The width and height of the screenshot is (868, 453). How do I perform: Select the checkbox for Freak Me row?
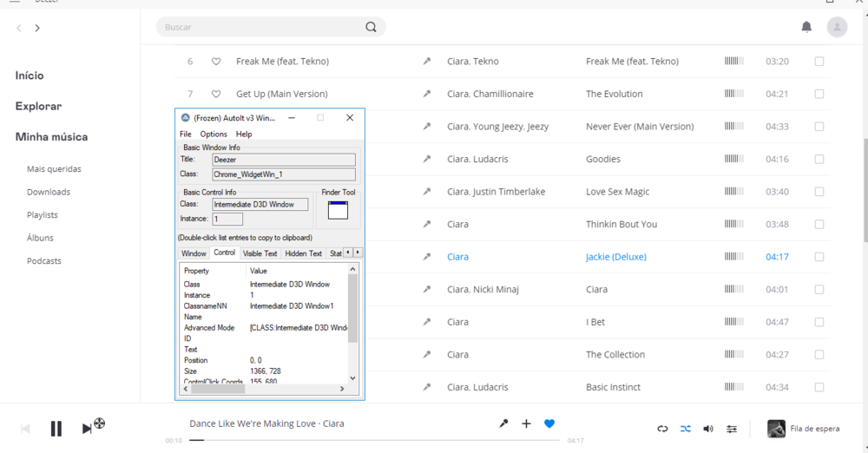819,62
